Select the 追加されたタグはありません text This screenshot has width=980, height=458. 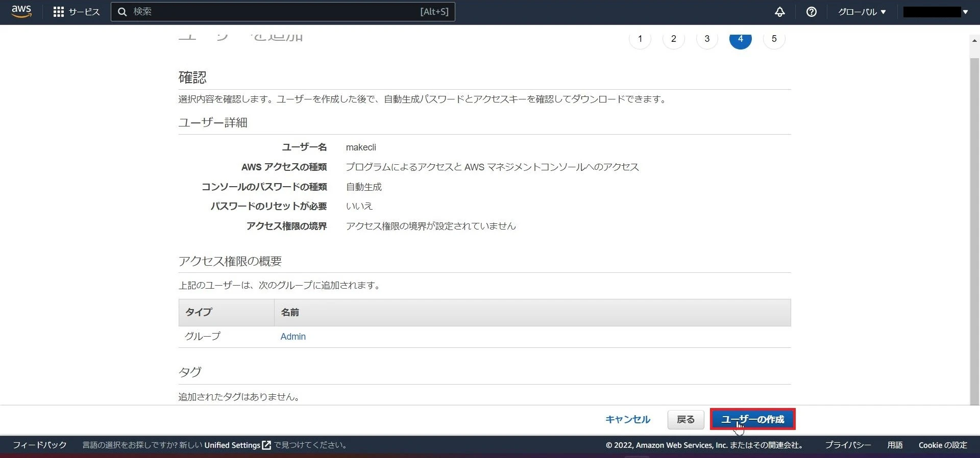point(239,397)
